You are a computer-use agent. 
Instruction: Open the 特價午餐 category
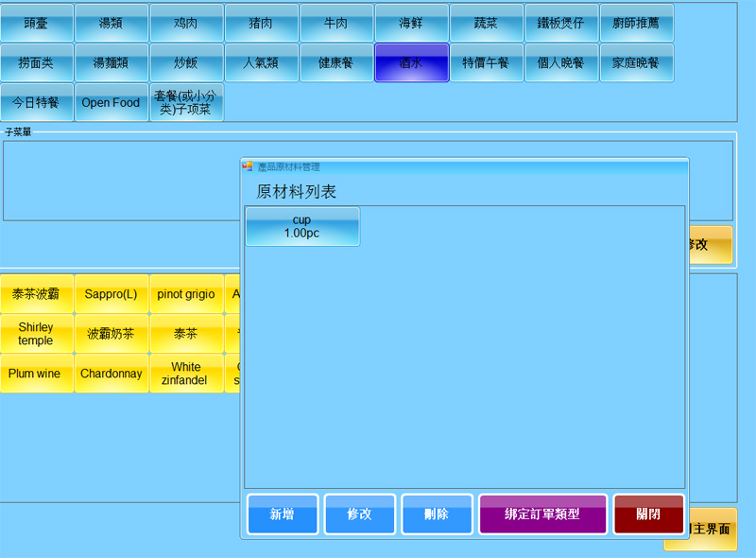click(486, 63)
